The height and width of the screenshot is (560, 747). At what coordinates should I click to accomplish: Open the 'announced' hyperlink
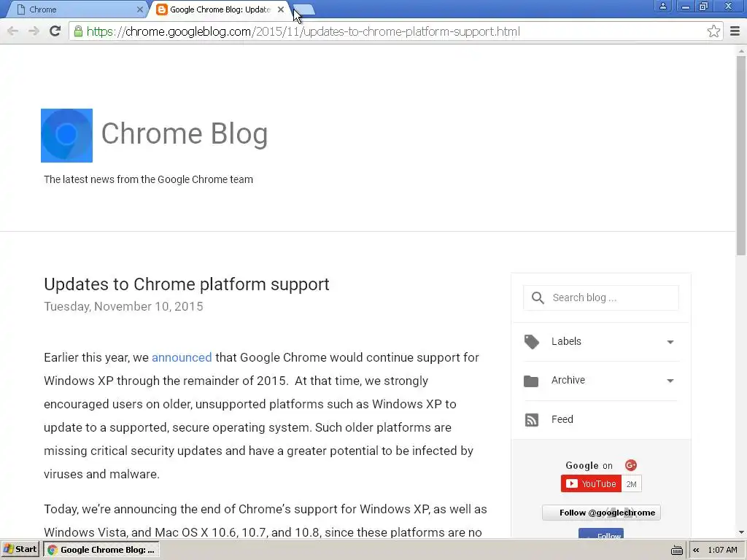coord(182,357)
